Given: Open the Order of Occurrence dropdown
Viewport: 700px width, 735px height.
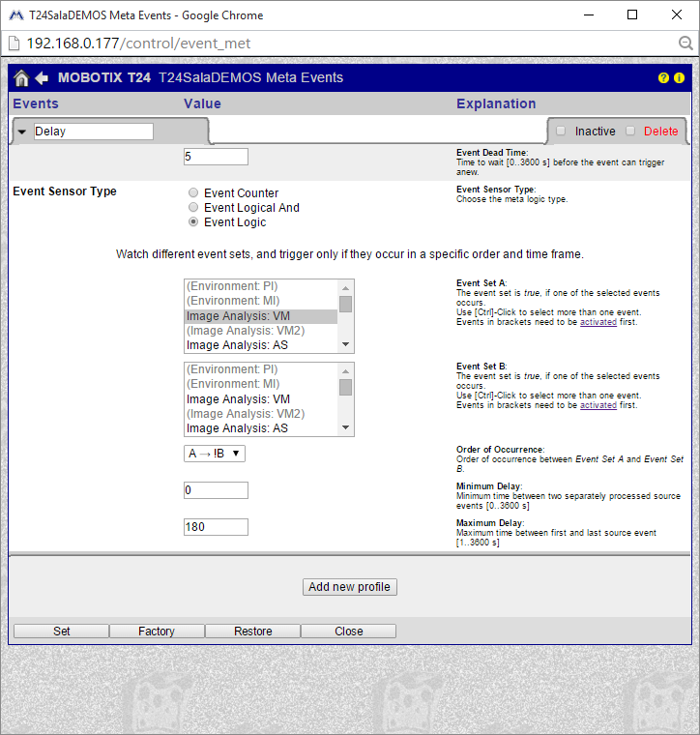Looking at the screenshot, I should coord(215,454).
